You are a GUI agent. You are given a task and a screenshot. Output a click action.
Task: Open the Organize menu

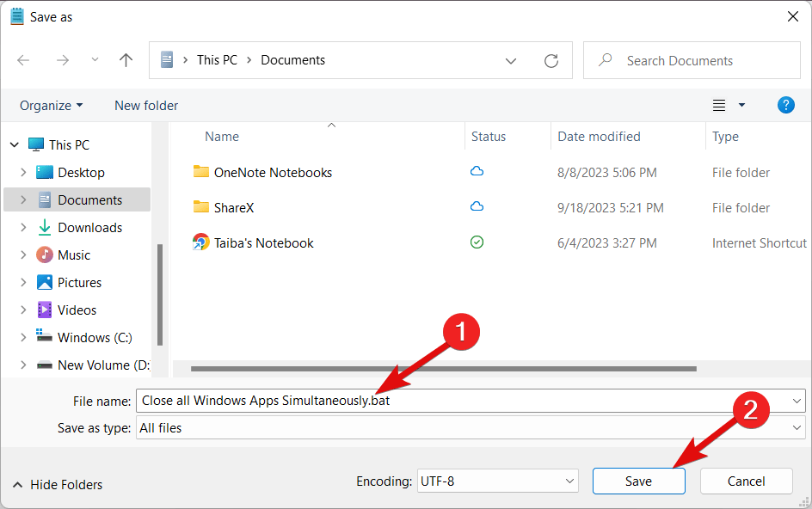pyautogui.click(x=51, y=105)
